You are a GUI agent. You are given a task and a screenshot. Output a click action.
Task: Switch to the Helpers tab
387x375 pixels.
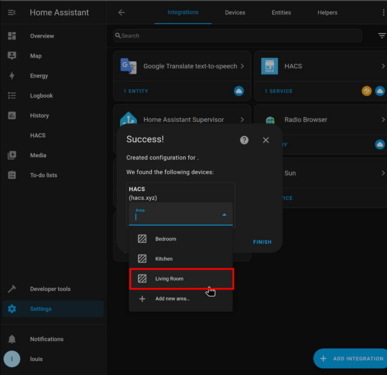point(327,13)
